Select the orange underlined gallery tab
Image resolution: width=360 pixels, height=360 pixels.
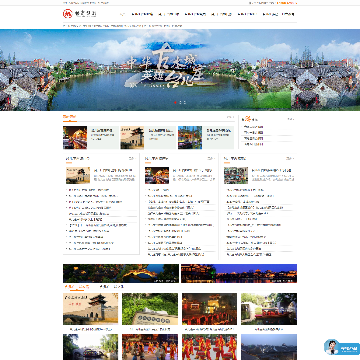coord(77,287)
